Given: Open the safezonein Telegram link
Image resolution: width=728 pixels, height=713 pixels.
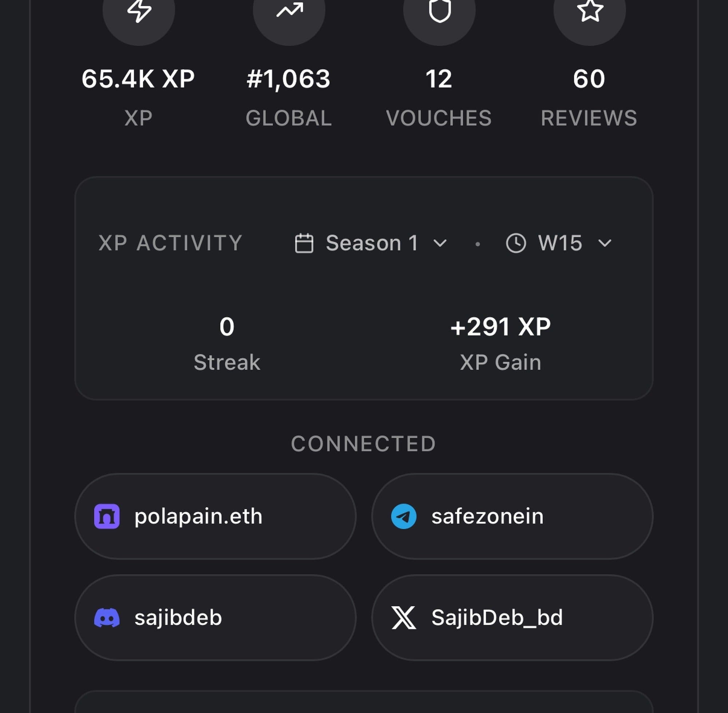Looking at the screenshot, I should 512,517.
